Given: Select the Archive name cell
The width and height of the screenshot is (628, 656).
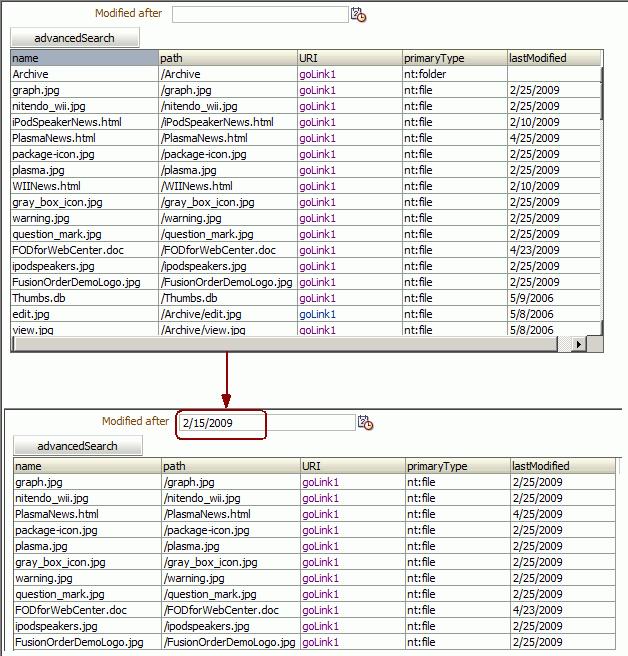Looking at the screenshot, I should 85,74.
